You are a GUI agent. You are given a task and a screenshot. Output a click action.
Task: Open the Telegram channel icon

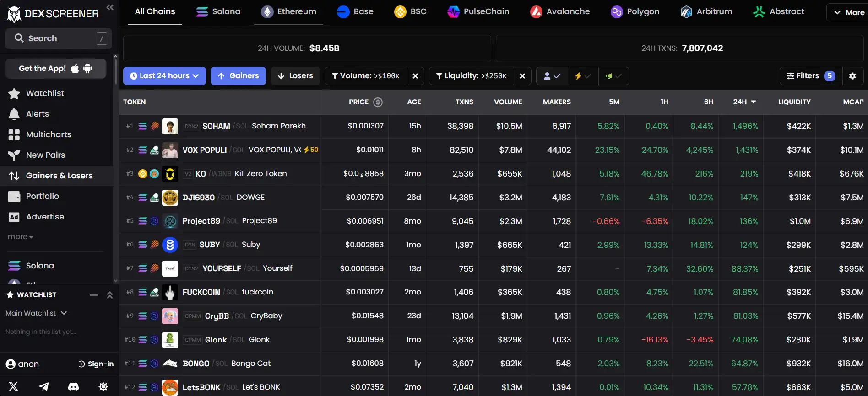point(43,386)
